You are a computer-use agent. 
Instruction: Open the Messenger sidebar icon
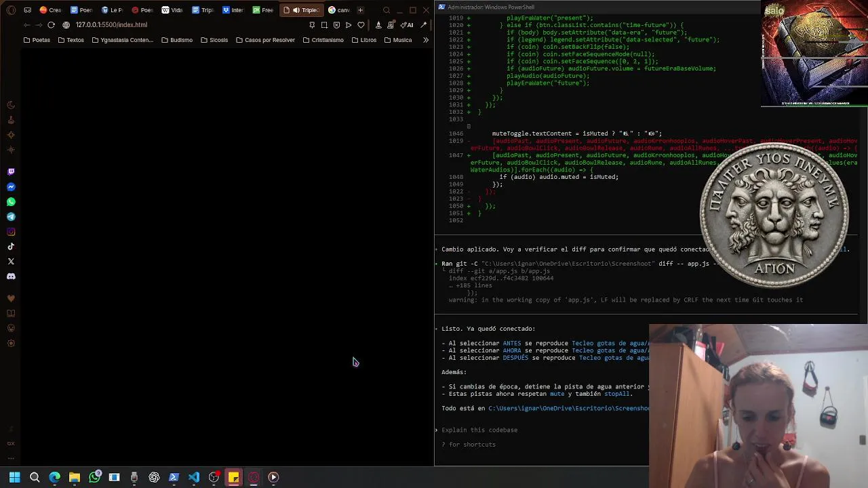pos(11,187)
